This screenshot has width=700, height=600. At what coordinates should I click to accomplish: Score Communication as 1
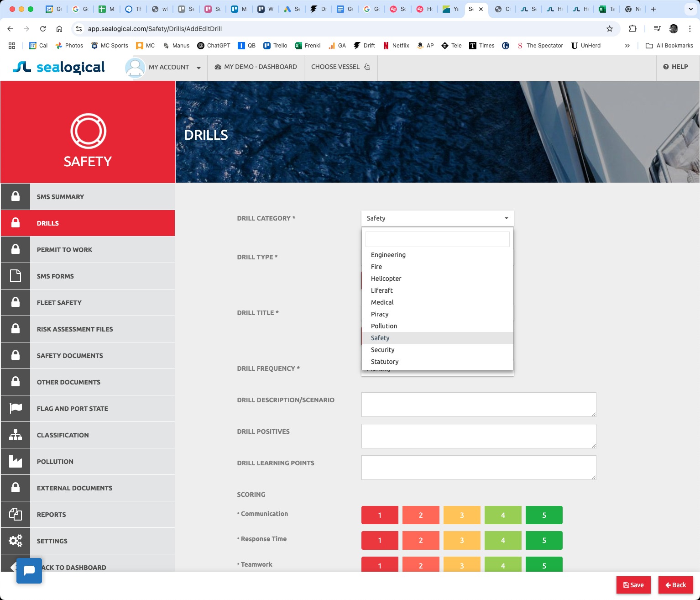pos(380,515)
